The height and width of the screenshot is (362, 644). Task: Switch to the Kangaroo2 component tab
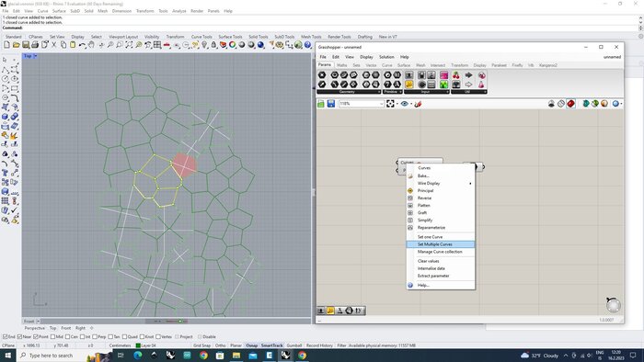tap(548, 65)
